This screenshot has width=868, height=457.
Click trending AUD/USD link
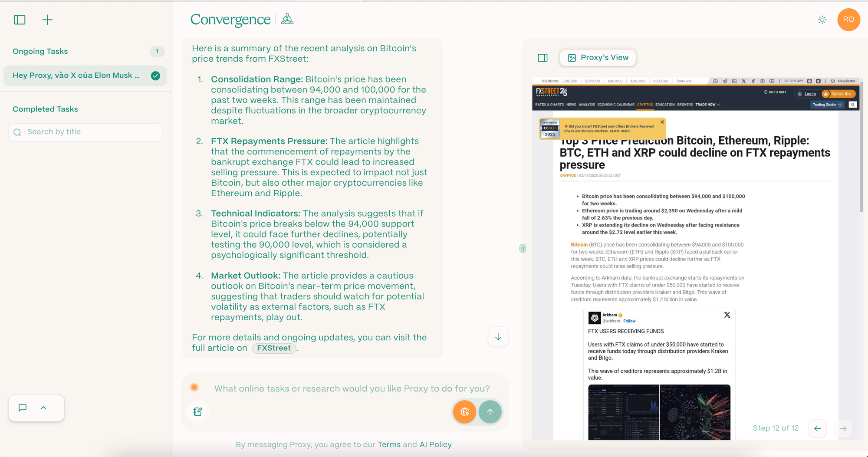coord(638,81)
